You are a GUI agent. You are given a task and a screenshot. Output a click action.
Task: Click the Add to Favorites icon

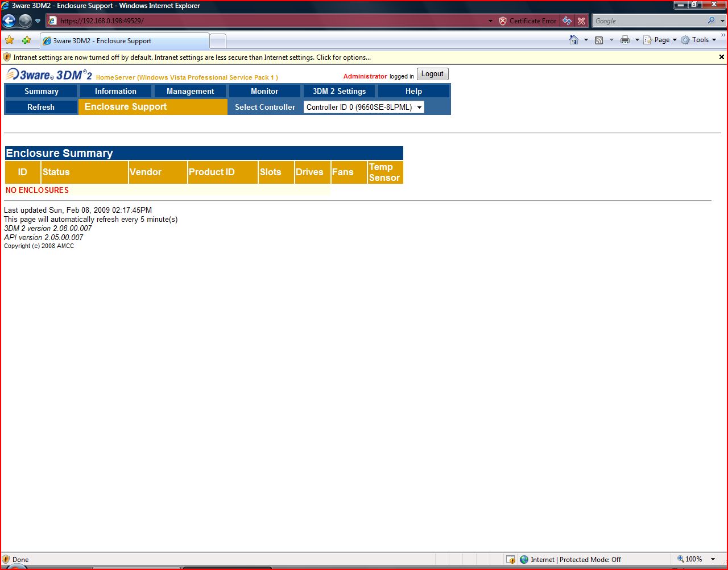[26, 40]
